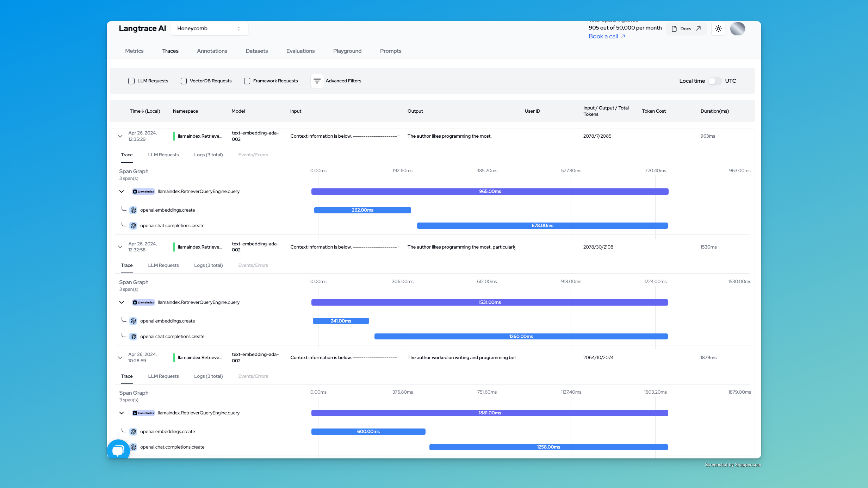Go to the Evaluations tab
868x488 pixels.
coord(300,51)
